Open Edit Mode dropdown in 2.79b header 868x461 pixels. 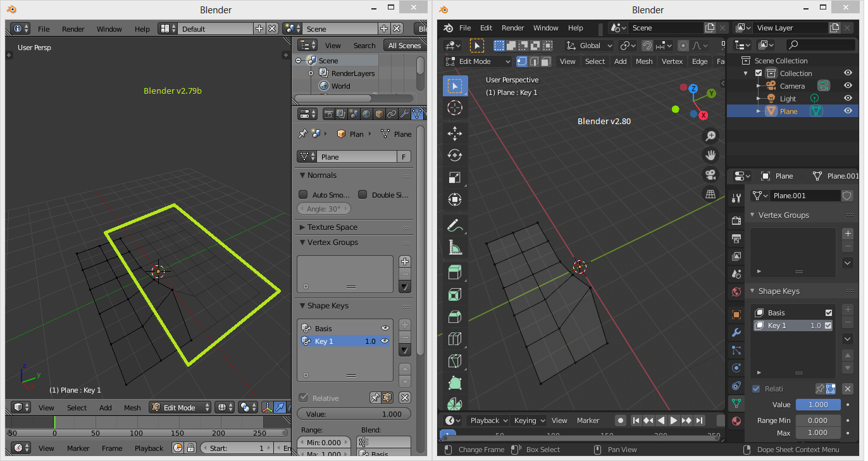click(180, 408)
